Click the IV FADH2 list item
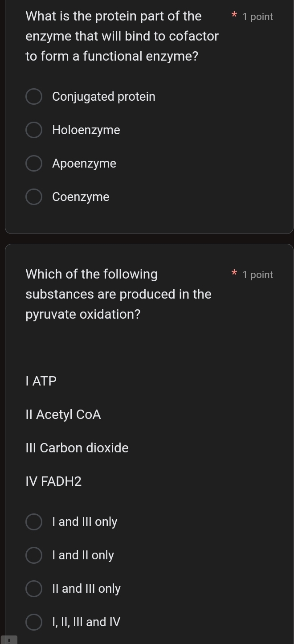294x644 pixels. pos(53,481)
